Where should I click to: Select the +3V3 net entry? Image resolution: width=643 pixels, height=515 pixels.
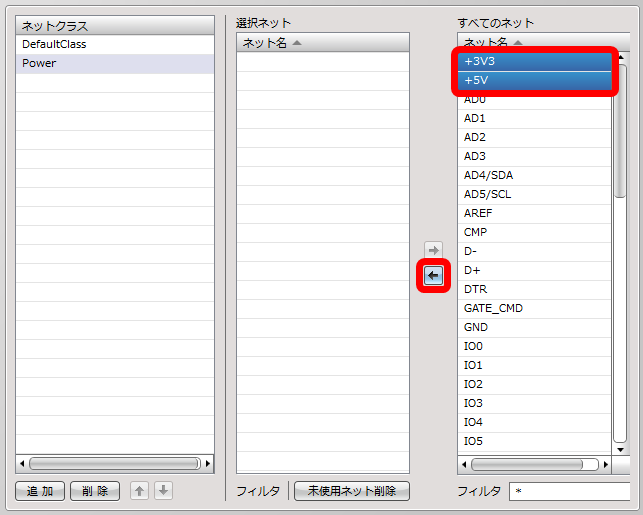click(534, 62)
